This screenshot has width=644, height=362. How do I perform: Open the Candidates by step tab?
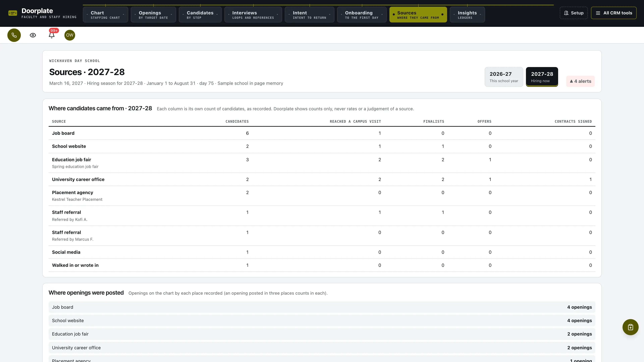pos(200,15)
